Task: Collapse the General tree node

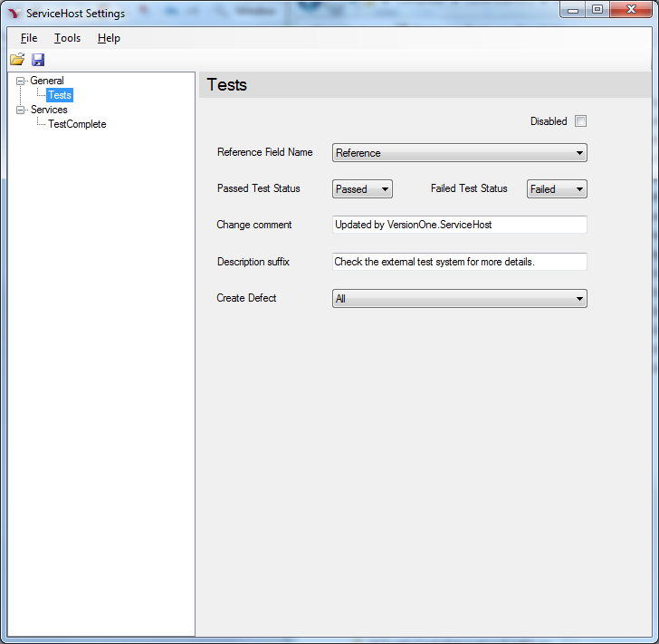Action: (20, 81)
